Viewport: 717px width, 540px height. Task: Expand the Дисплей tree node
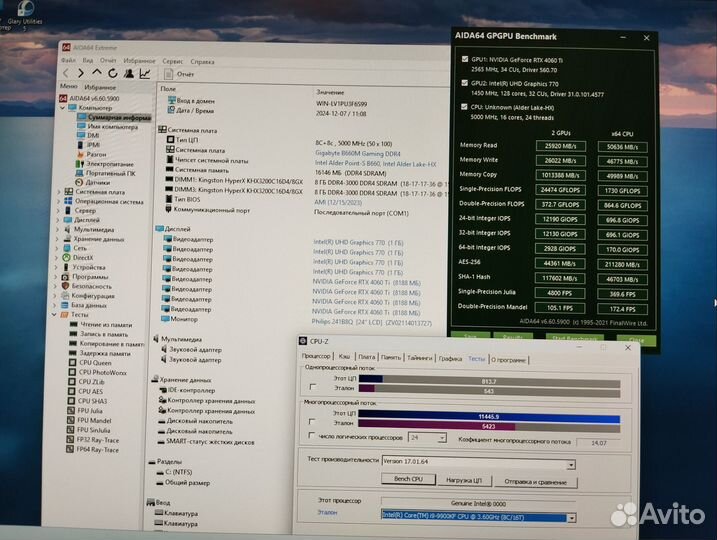pyautogui.click(x=58, y=220)
